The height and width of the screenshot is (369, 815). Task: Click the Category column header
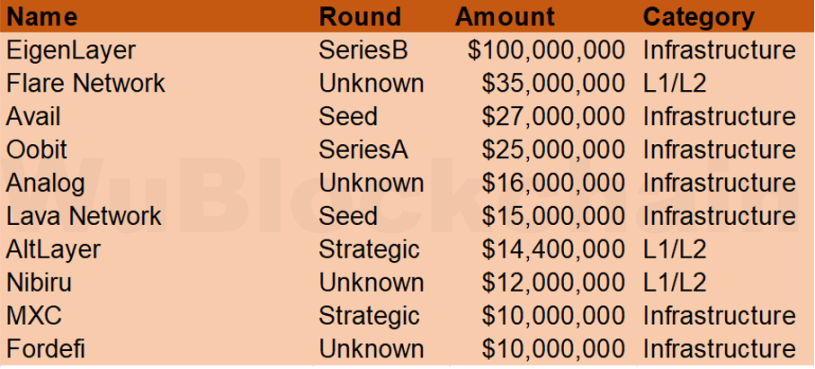pos(699,17)
